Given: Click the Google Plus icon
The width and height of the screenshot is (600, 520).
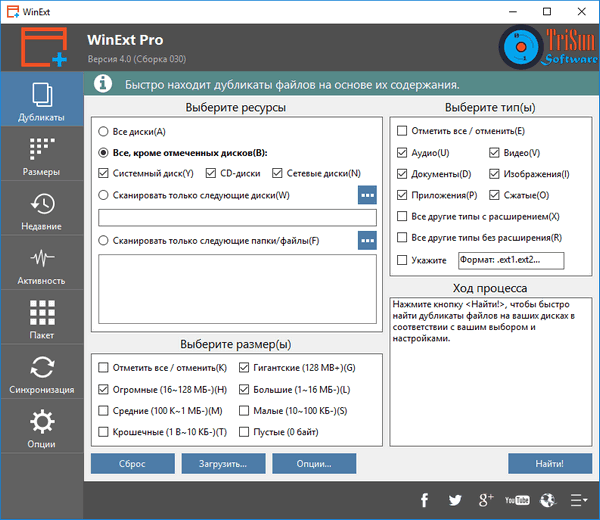Looking at the screenshot, I should 486,500.
